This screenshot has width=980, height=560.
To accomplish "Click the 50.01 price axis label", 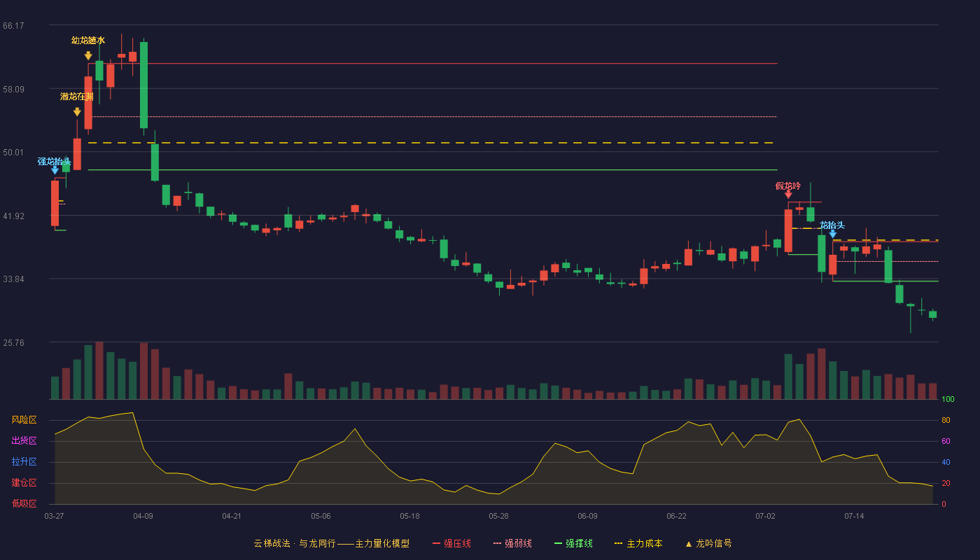I will pos(13,153).
